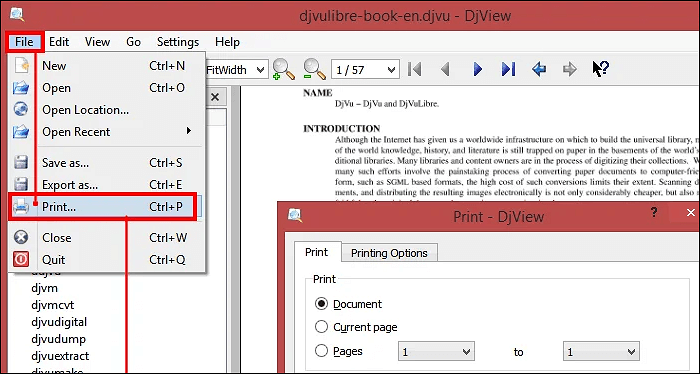This screenshot has width=700, height=374.
Task: Click the Export as disk icon
Action: [21, 184]
